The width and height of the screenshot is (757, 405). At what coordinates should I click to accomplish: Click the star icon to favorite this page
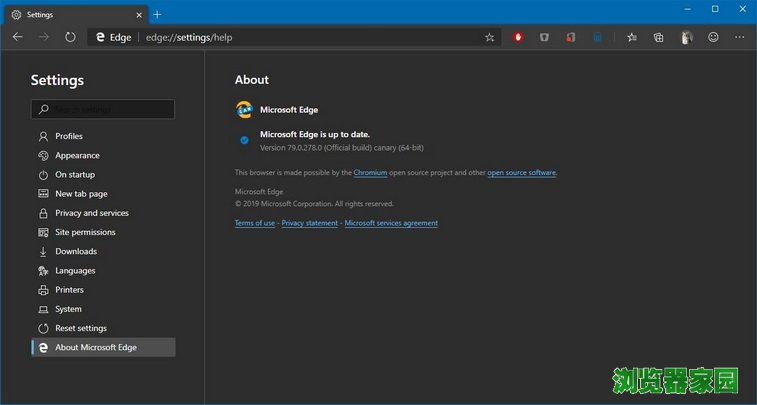pos(489,37)
